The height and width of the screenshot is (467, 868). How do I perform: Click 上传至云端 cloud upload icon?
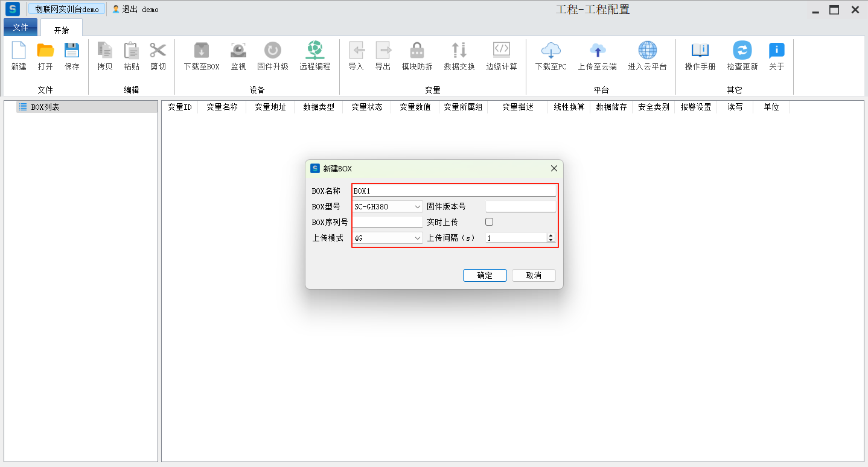(597, 51)
